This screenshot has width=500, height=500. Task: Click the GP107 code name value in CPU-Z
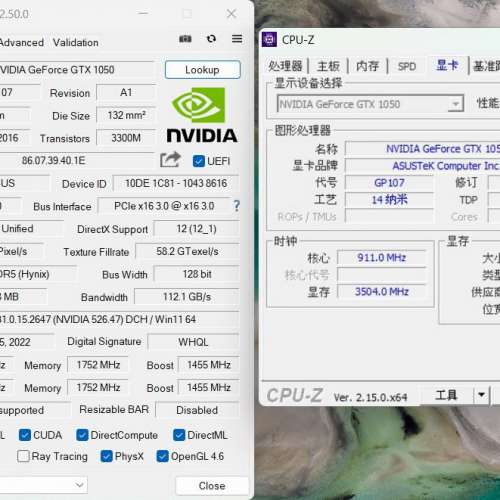pos(389,183)
